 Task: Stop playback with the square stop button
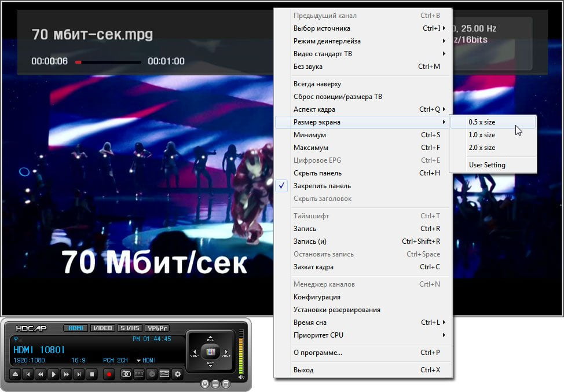click(x=91, y=375)
